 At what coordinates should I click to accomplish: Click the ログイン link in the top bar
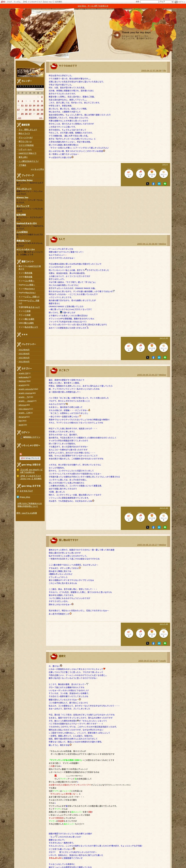[x=182, y=2]
